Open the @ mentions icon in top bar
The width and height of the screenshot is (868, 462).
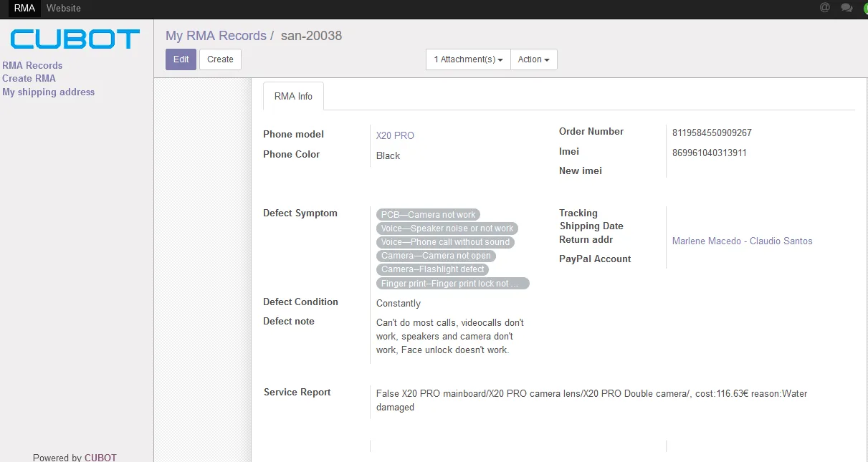(824, 8)
